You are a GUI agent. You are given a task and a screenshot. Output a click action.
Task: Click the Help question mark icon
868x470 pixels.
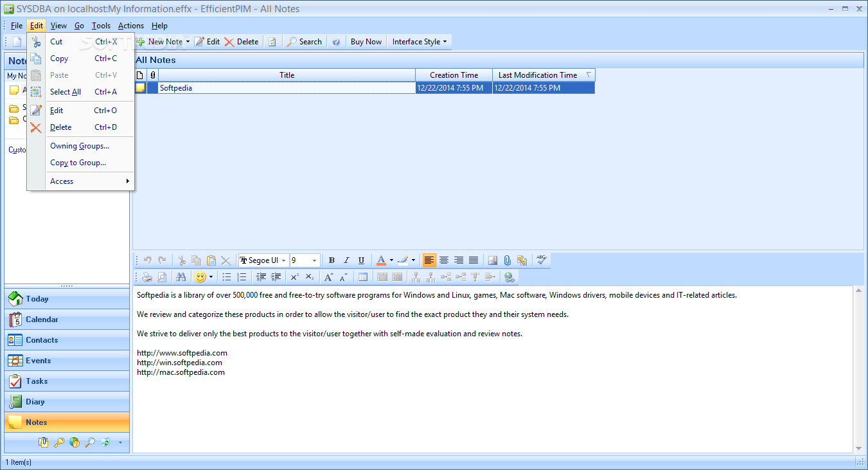(x=335, y=42)
